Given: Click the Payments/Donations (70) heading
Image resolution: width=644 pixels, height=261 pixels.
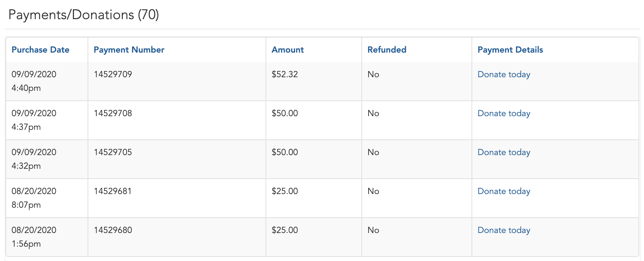Looking at the screenshot, I should pyautogui.click(x=83, y=15).
